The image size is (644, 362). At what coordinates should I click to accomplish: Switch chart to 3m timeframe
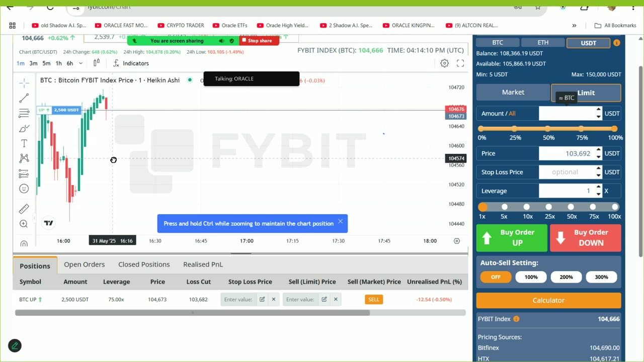click(33, 63)
